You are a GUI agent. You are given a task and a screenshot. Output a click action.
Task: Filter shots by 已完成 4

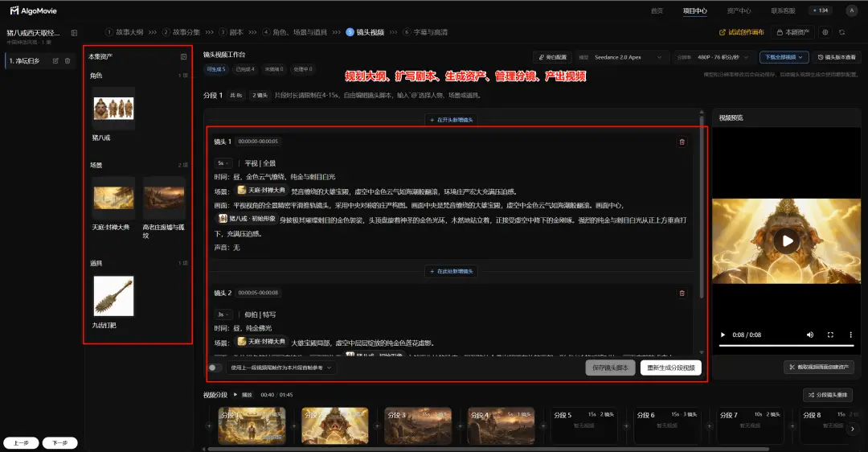pyautogui.click(x=244, y=69)
